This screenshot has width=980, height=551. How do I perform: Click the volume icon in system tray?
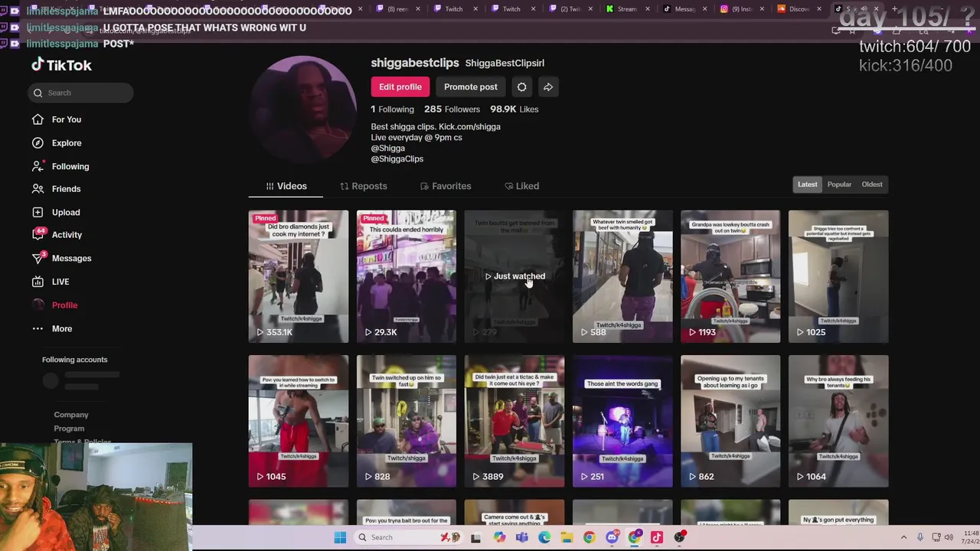tap(949, 537)
